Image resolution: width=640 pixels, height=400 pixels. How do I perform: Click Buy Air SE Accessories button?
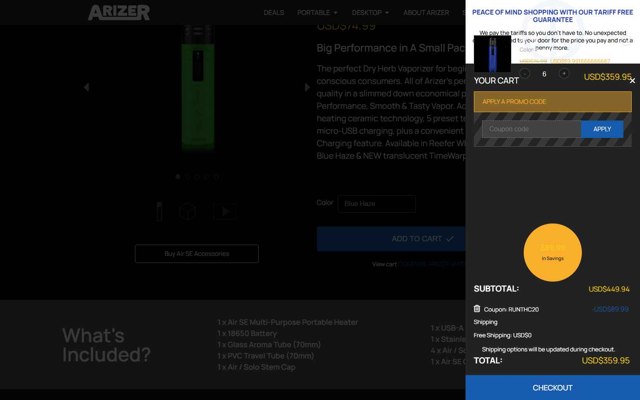coord(197,253)
